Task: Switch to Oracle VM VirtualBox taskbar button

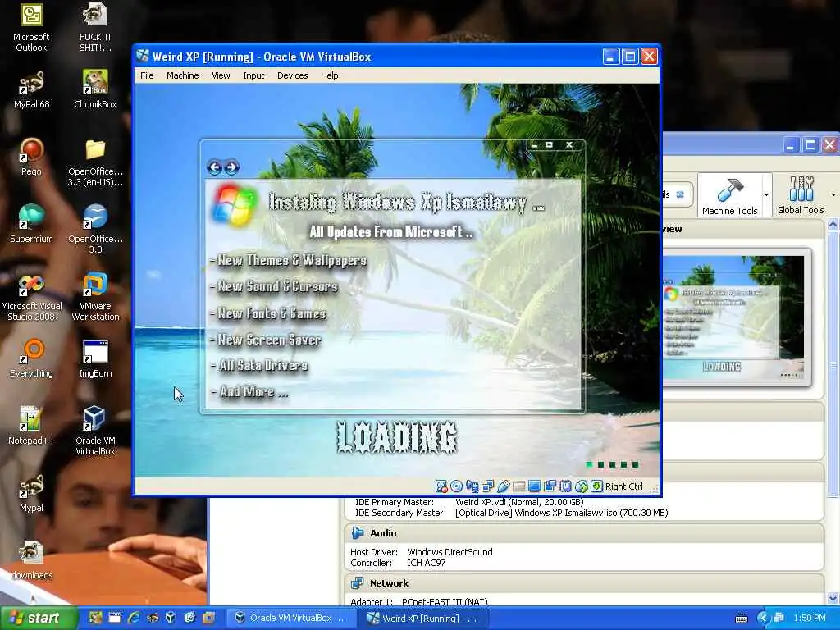Action: tap(291, 618)
